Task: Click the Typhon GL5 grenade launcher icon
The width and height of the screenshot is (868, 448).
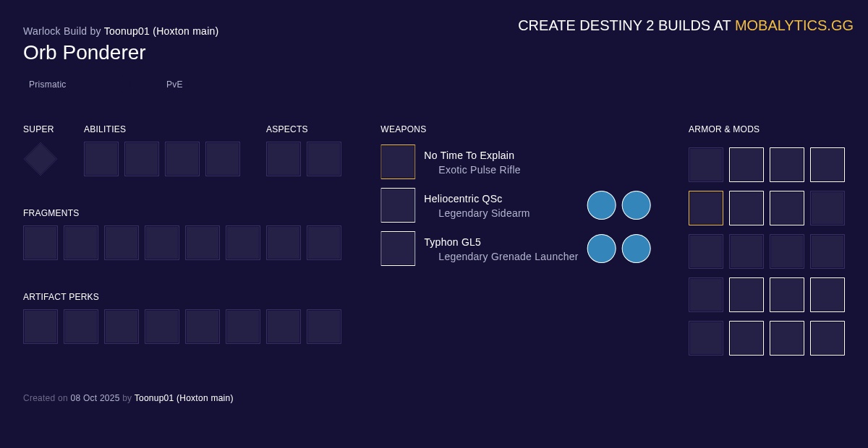Action: 398,249
